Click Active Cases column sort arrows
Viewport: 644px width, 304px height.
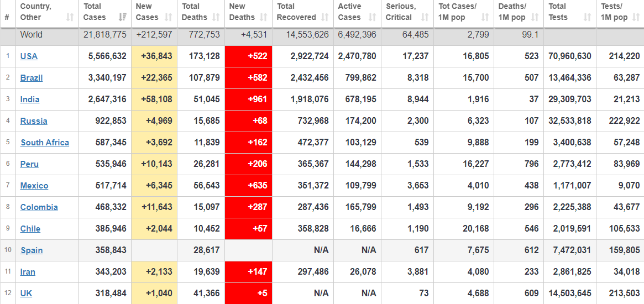[x=373, y=17]
